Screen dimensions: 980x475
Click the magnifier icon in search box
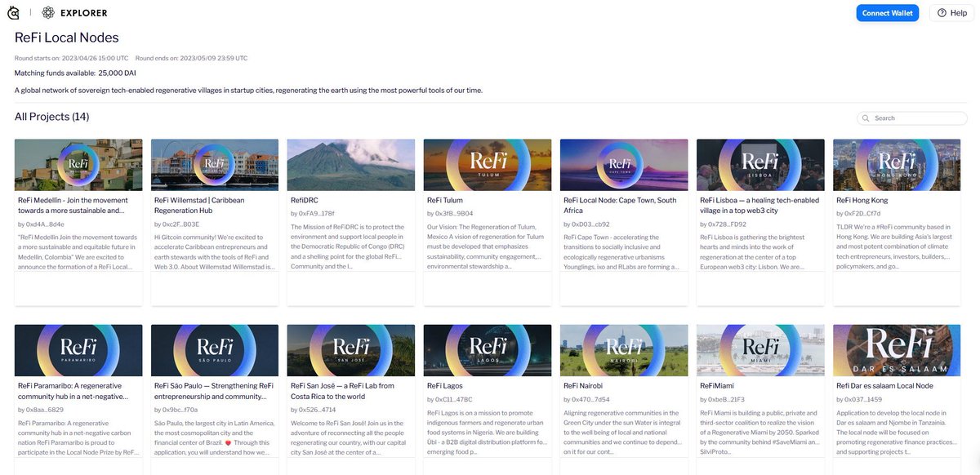click(x=866, y=118)
